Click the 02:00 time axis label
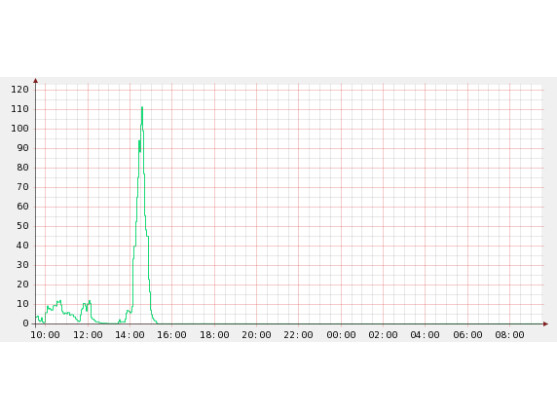Screen dimensions: 557x418 (x=383, y=335)
